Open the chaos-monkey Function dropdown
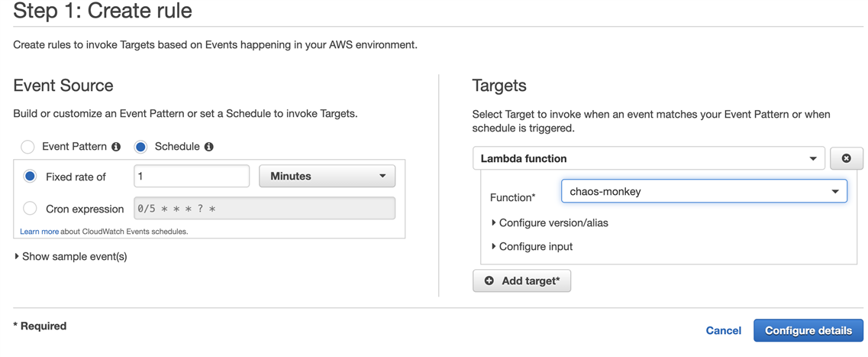Screen dimensions: 868x357 (x=704, y=191)
